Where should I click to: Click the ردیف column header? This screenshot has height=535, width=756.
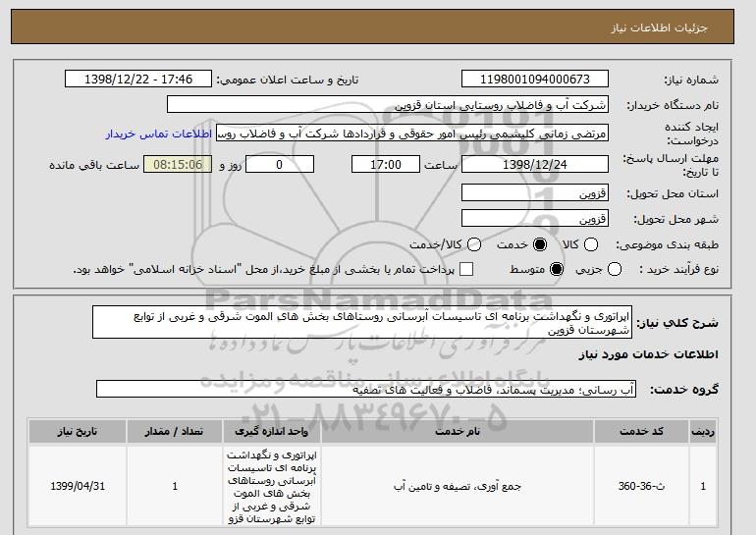point(703,431)
